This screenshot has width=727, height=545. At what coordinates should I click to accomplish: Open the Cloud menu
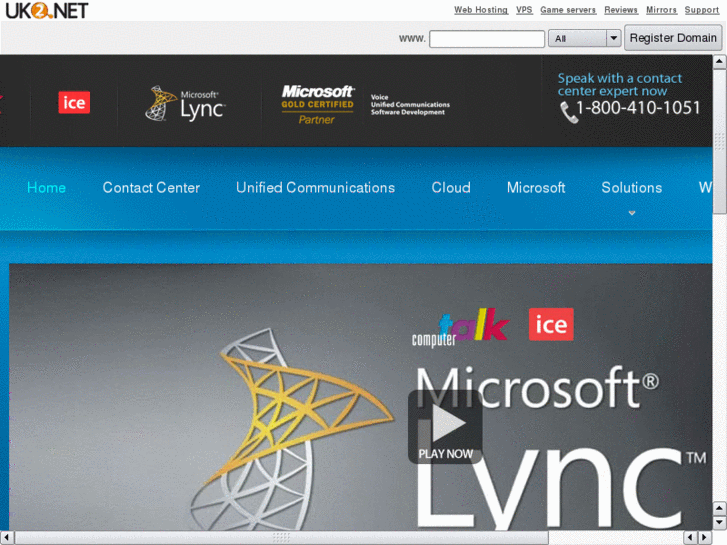pyautogui.click(x=451, y=187)
